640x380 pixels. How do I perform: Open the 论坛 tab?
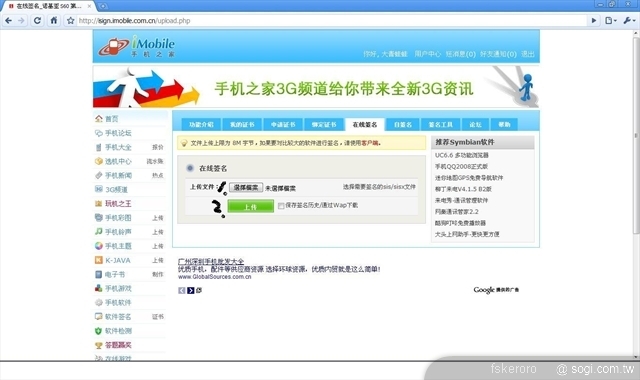click(475, 124)
